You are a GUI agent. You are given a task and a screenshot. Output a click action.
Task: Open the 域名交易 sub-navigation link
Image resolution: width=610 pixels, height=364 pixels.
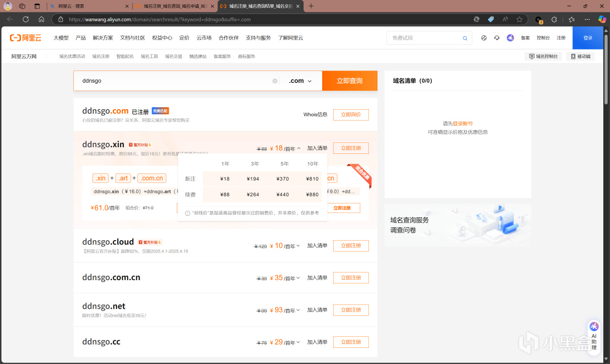173,56
